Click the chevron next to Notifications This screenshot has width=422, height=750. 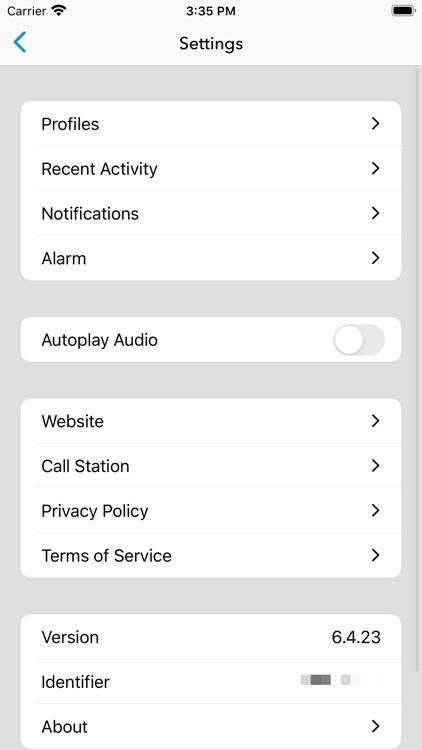pos(376,213)
